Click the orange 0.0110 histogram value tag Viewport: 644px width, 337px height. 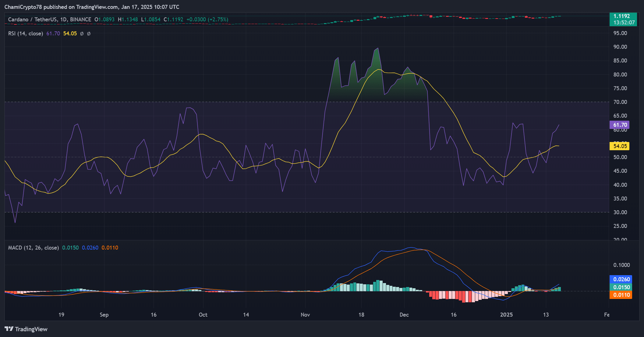(621, 295)
